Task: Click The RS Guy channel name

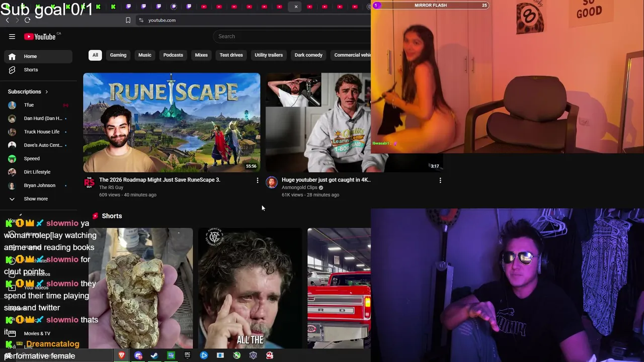Action: coord(111,188)
